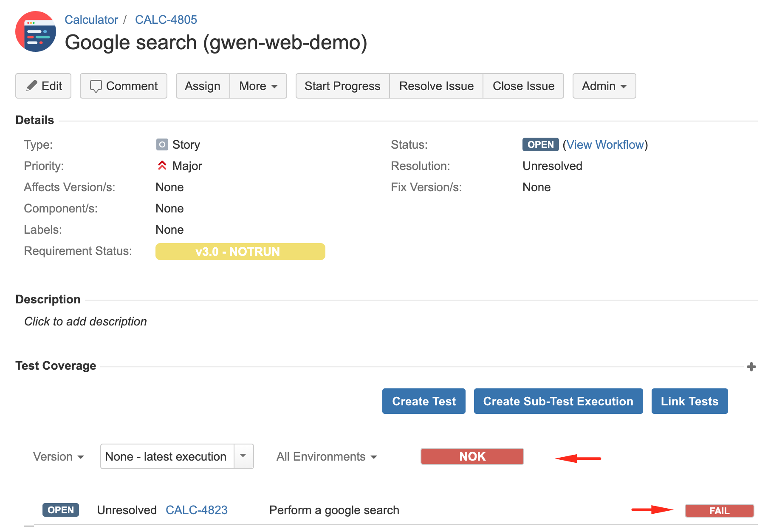Open the More dropdown menu

[x=258, y=86]
